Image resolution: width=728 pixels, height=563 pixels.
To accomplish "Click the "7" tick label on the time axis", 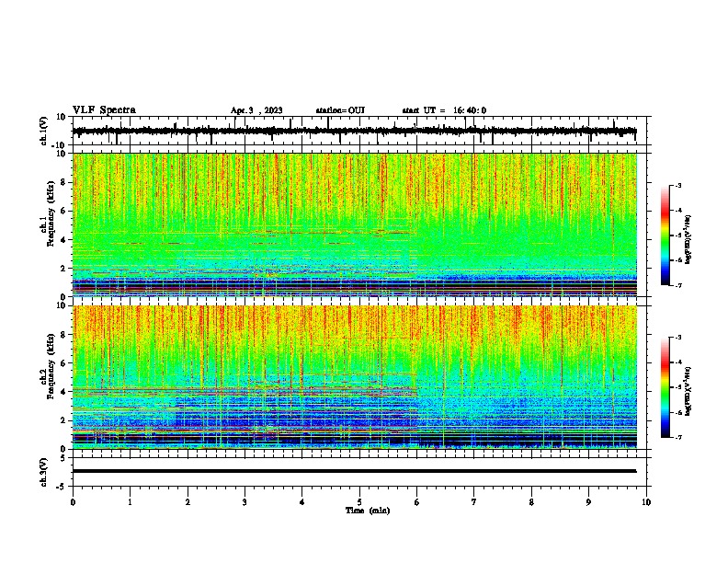I will click(474, 502).
